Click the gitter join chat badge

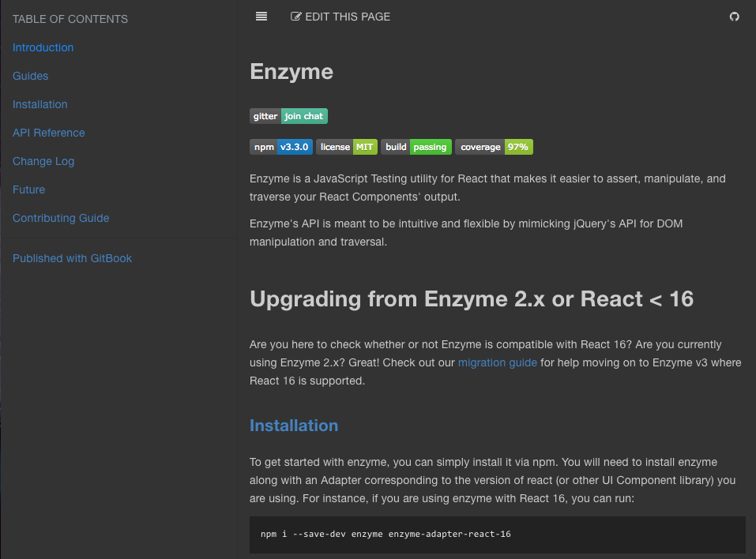[288, 116]
